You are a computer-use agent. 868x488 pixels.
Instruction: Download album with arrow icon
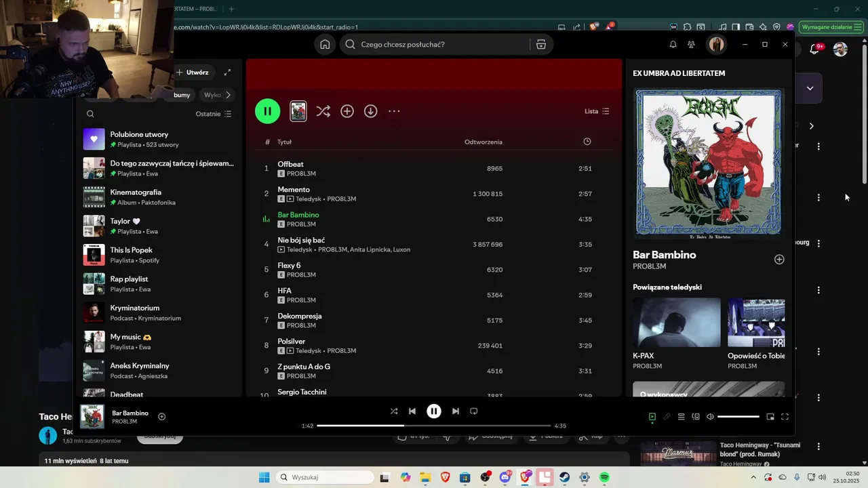(x=370, y=111)
